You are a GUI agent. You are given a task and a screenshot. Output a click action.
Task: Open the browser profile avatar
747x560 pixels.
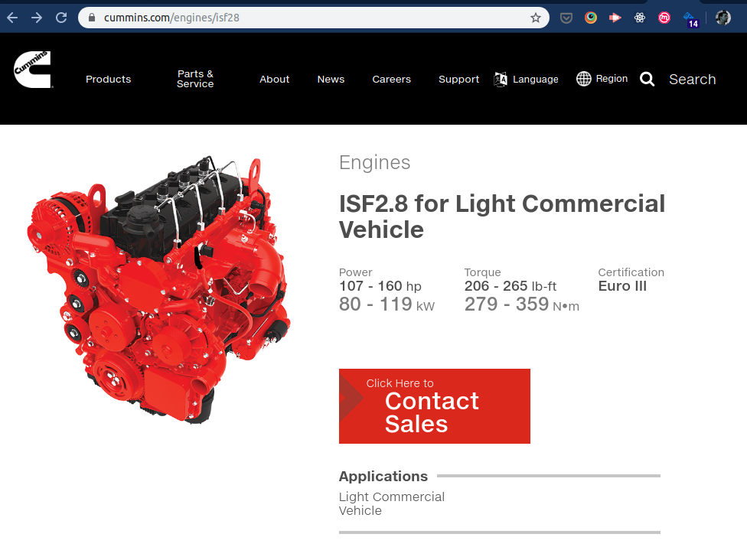[x=723, y=18]
